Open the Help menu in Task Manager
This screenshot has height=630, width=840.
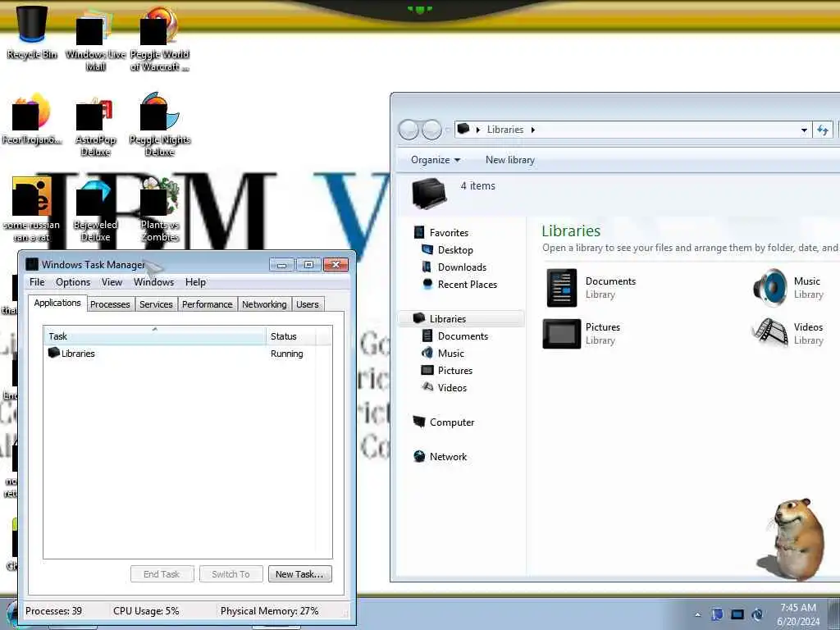pyautogui.click(x=195, y=282)
